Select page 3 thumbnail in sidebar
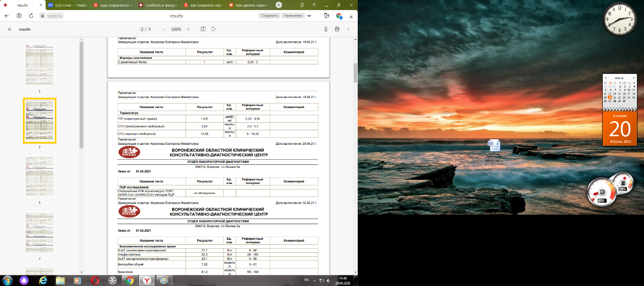 [39, 177]
